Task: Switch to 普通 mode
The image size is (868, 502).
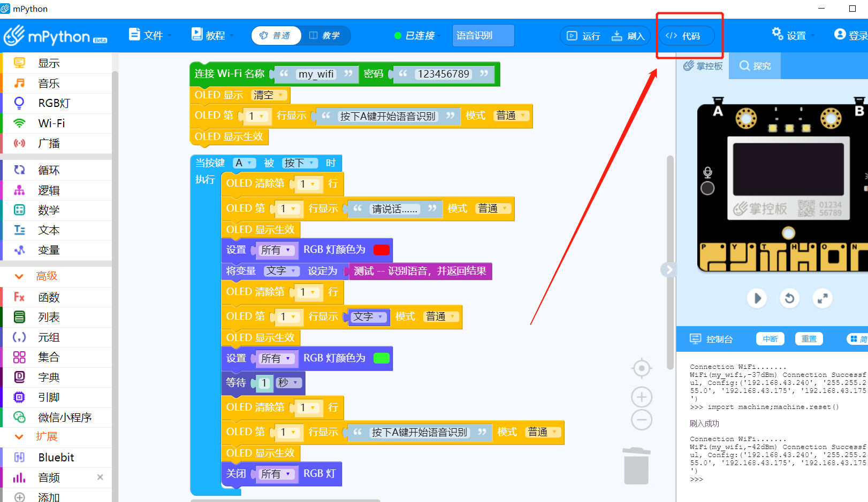Action: tap(276, 36)
